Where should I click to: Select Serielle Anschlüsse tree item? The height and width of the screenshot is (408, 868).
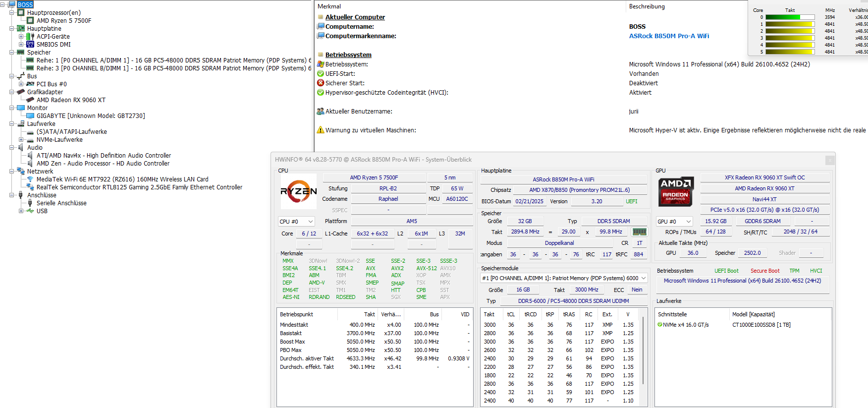pos(61,203)
